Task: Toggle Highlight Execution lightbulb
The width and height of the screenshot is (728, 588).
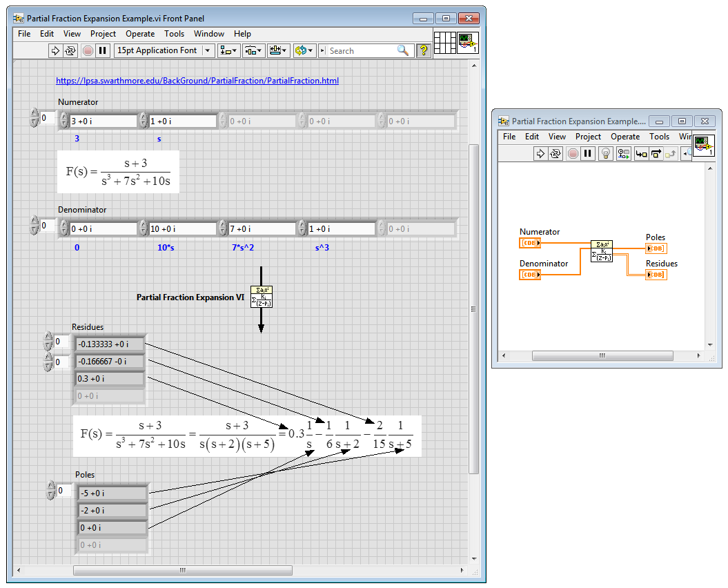Action: coord(605,154)
